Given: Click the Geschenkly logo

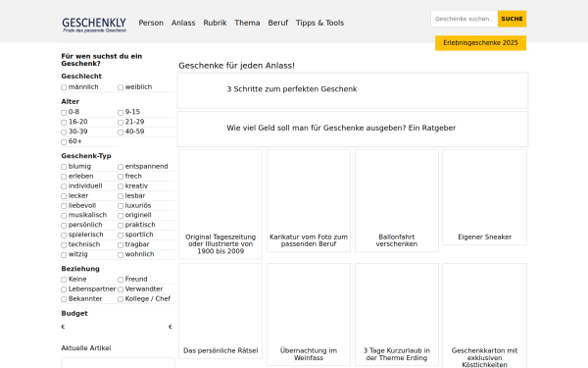Looking at the screenshot, I should (94, 25).
